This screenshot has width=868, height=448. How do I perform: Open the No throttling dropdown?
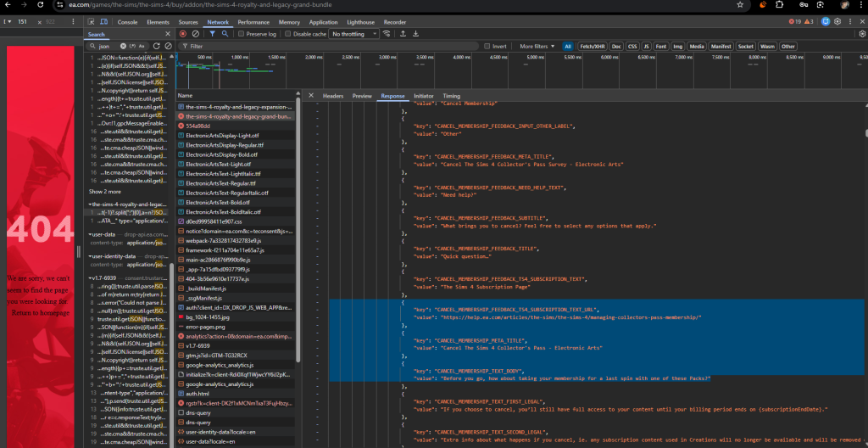coord(353,34)
